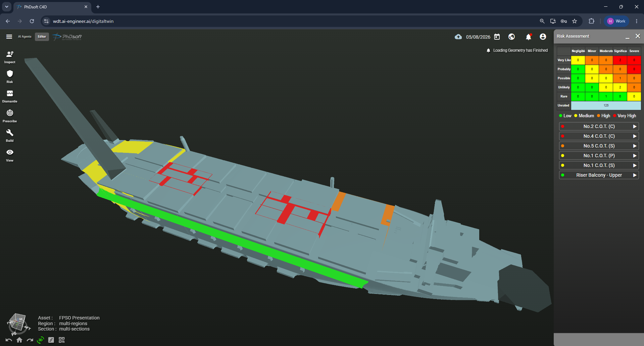Viewport: 644px width, 346px height.
Task: Click the undo view arrow
Action: tap(9, 340)
